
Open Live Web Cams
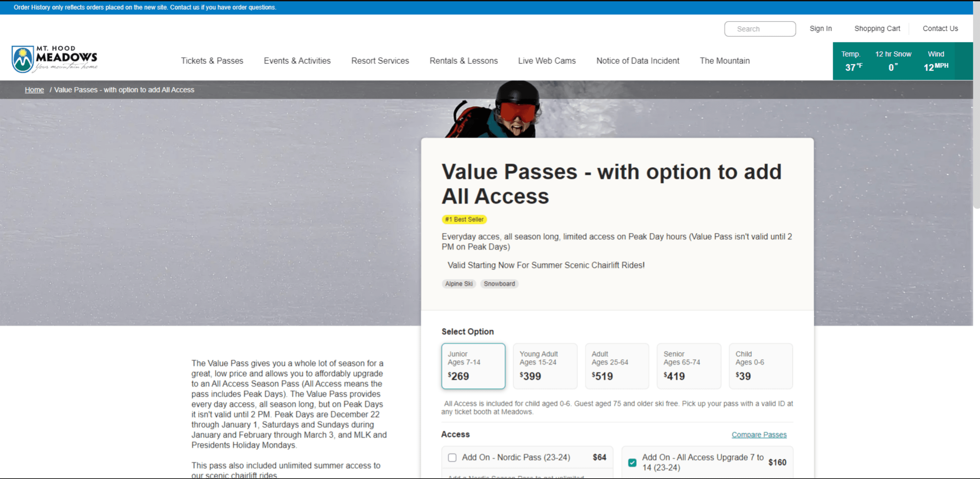547,61
